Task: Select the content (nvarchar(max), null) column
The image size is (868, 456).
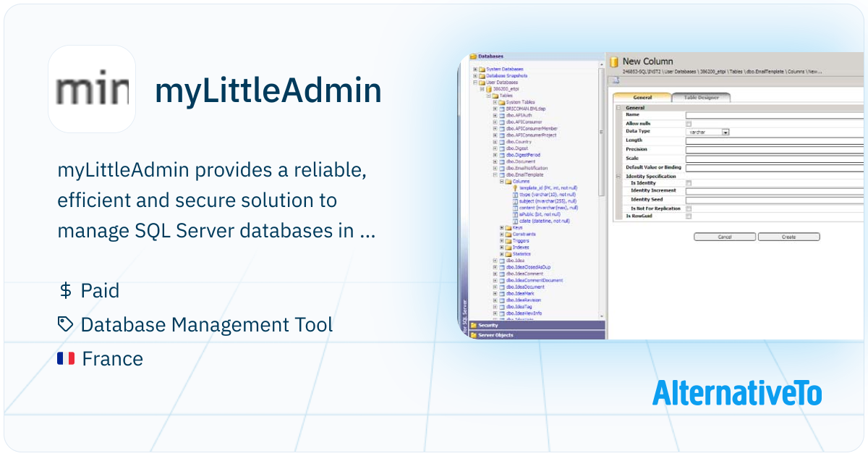Action: click(x=548, y=208)
